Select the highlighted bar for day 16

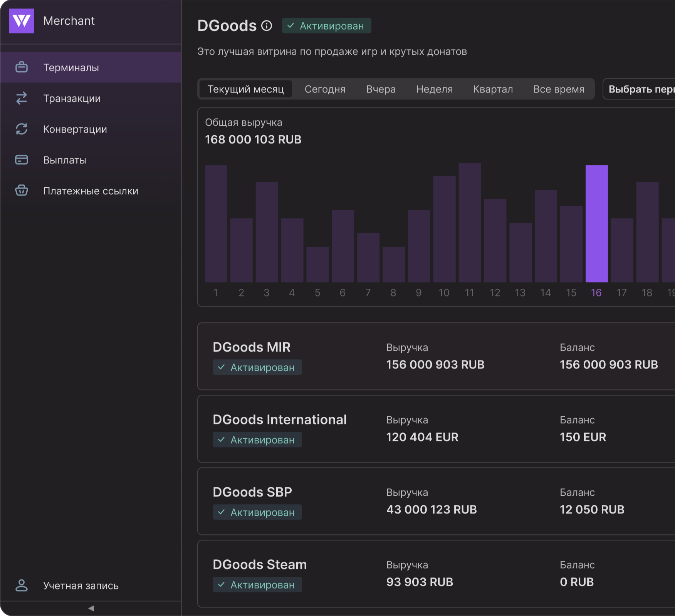point(596,224)
